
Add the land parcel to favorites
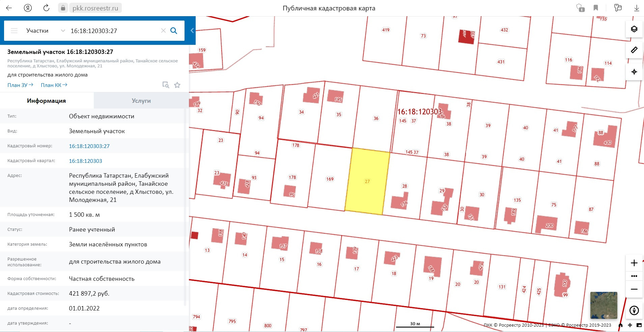pyautogui.click(x=177, y=85)
